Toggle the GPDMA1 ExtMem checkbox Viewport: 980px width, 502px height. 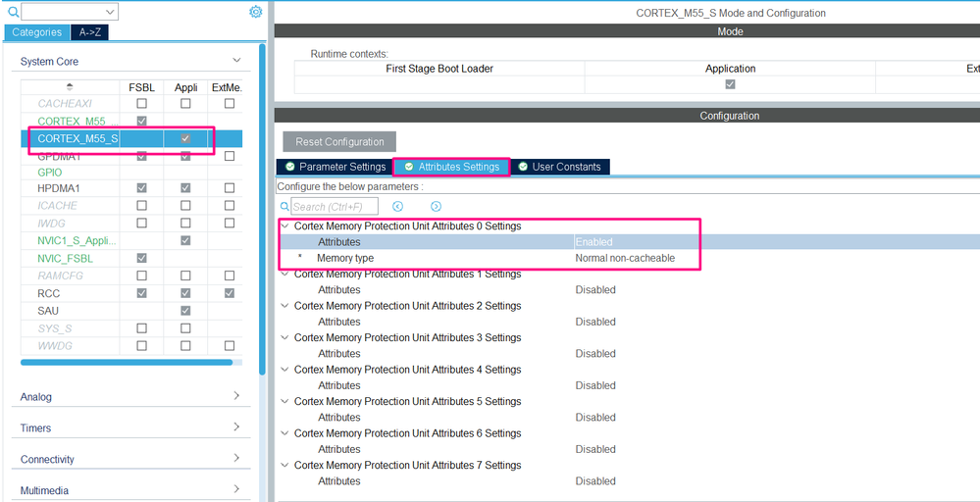pyautogui.click(x=230, y=156)
